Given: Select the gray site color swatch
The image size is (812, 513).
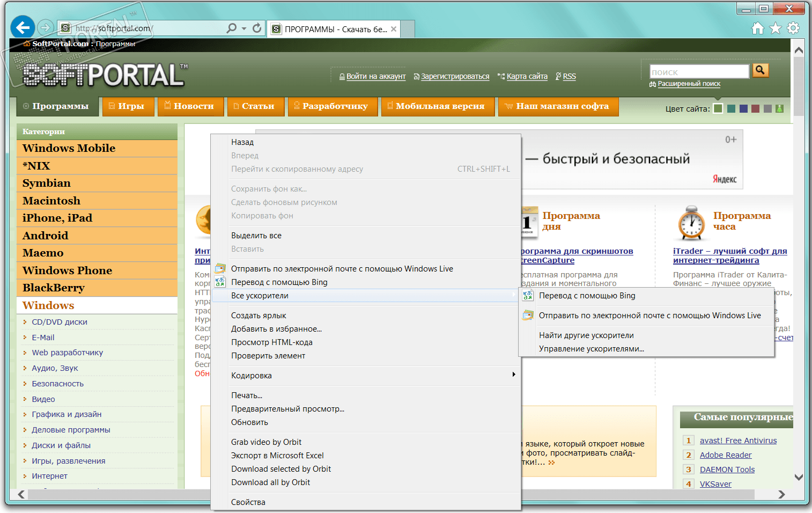Looking at the screenshot, I should pyautogui.click(x=767, y=109).
